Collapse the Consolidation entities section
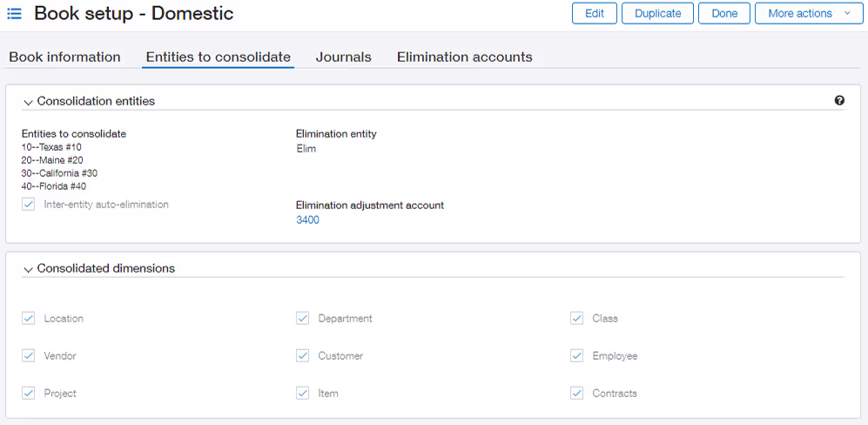868x425 pixels. point(29,102)
